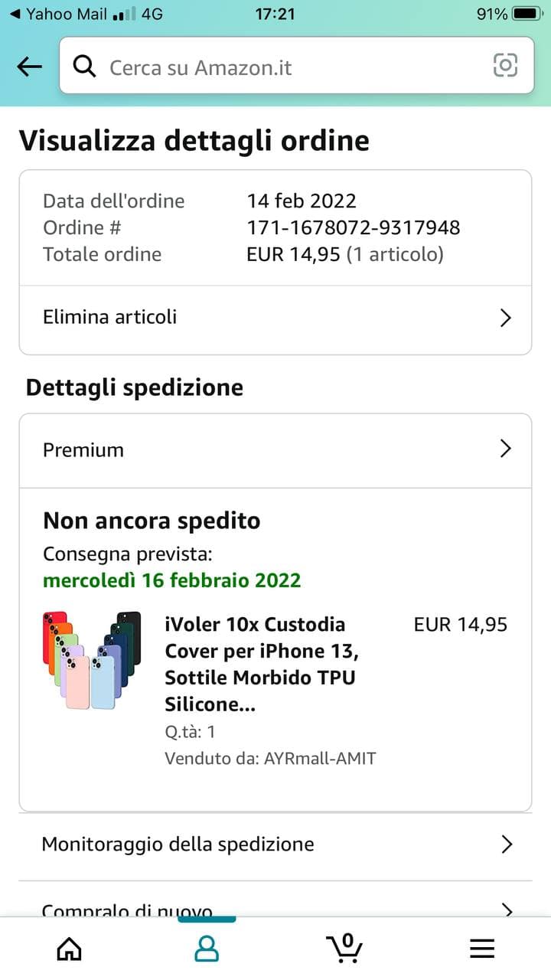The image size is (551, 980).
Task: Tap the search magnifier icon
Action: (84, 67)
